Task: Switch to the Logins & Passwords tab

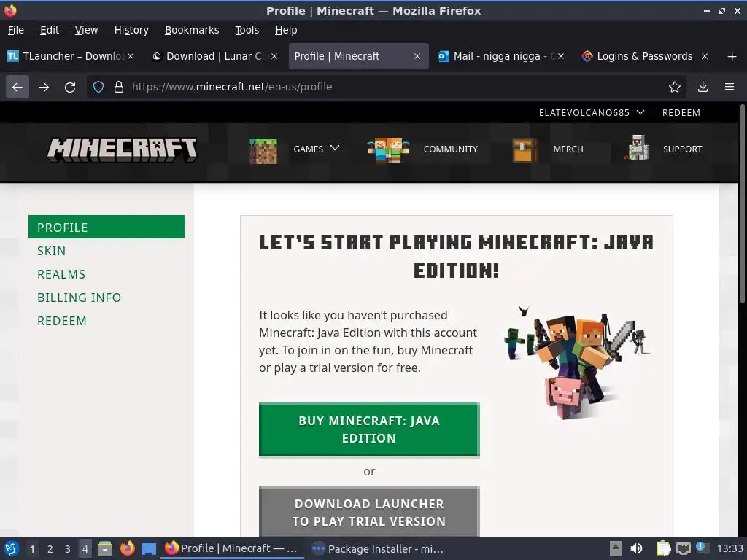Action: (644, 56)
